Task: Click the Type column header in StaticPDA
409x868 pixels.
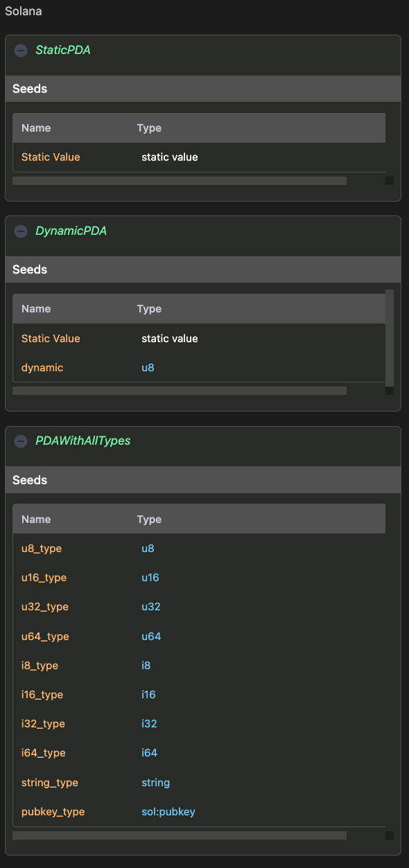Action: [148, 127]
